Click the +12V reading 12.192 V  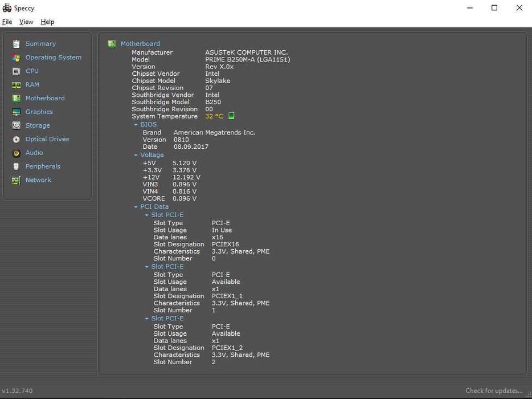click(x=186, y=177)
